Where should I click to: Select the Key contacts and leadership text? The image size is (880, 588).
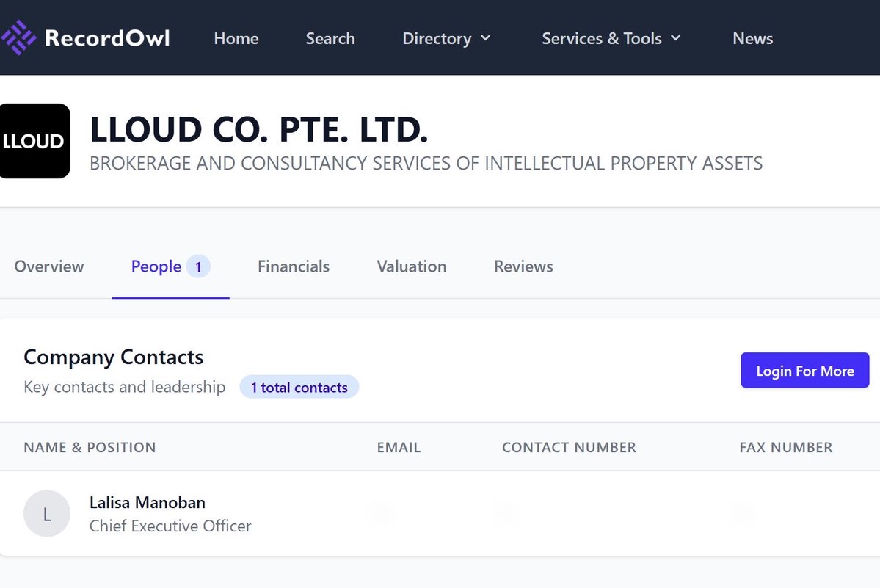[125, 387]
